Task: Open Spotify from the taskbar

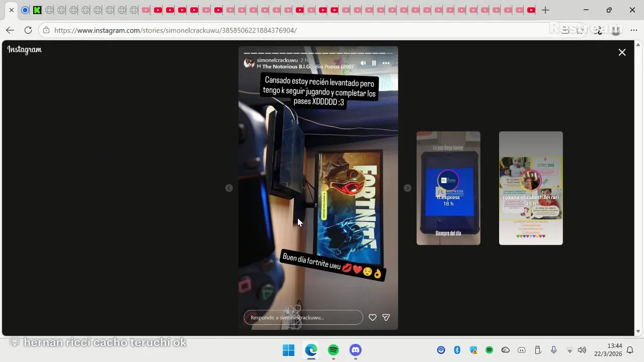Action: point(333,350)
